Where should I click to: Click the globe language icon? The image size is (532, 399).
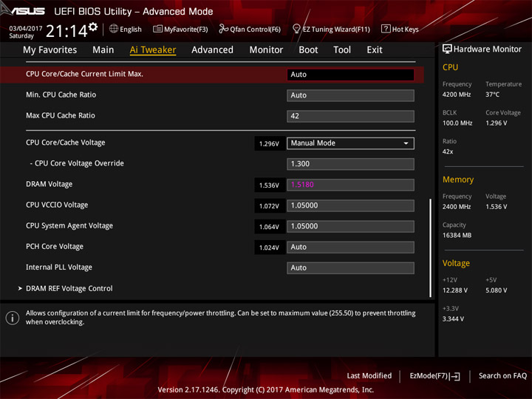tap(114, 29)
